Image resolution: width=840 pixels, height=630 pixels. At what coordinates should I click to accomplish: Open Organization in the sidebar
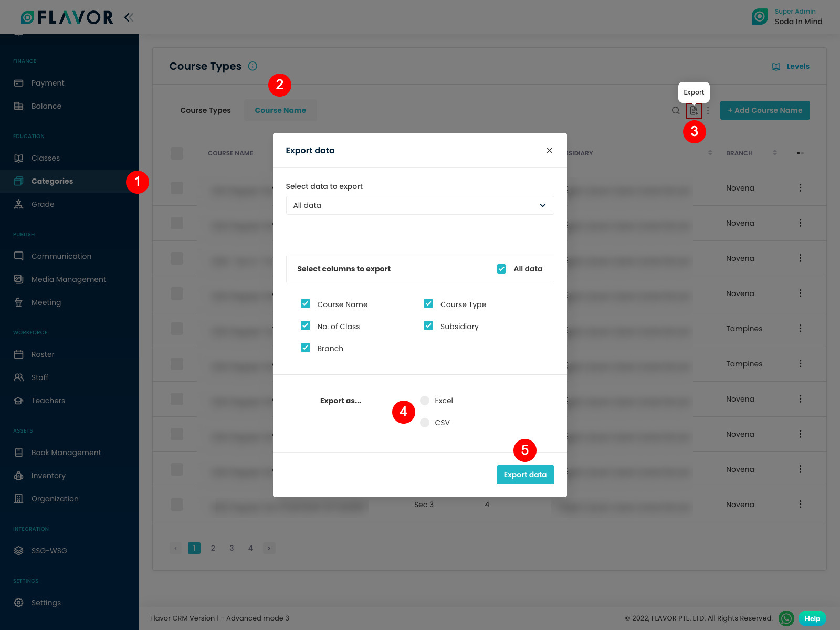coord(55,499)
